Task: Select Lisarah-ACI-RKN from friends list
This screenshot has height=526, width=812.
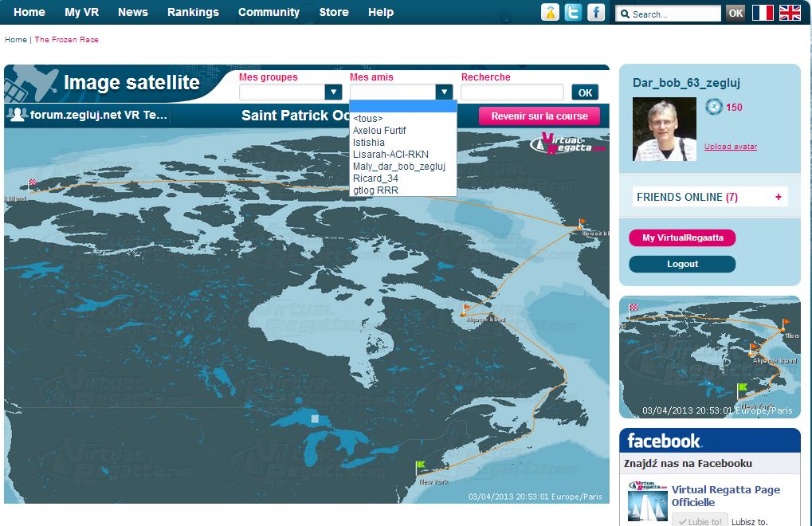Action: [x=390, y=155]
